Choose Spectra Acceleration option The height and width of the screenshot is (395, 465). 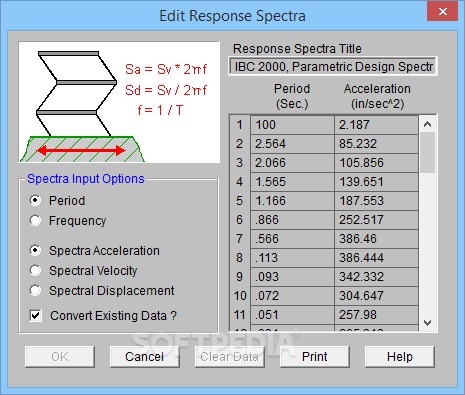coord(35,250)
